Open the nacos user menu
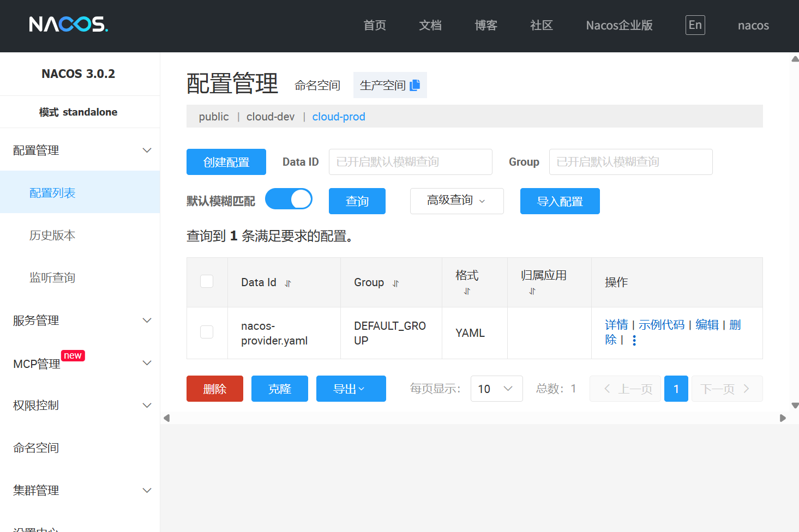This screenshot has width=799, height=532. [753, 25]
